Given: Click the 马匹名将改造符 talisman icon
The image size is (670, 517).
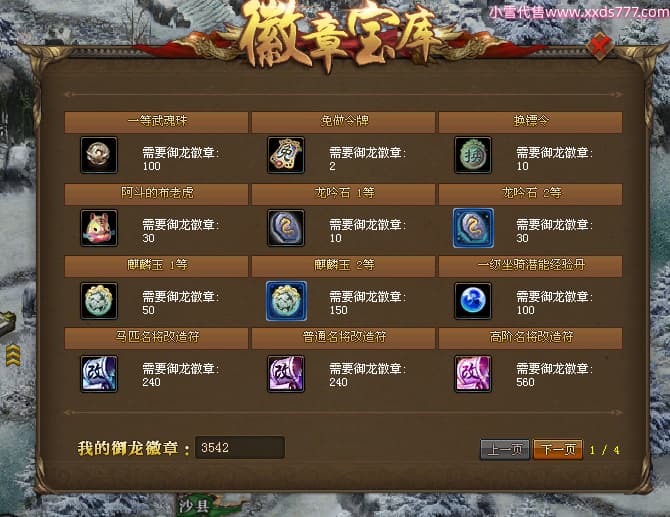Looking at the screenshot, I should tap(99, 374).
